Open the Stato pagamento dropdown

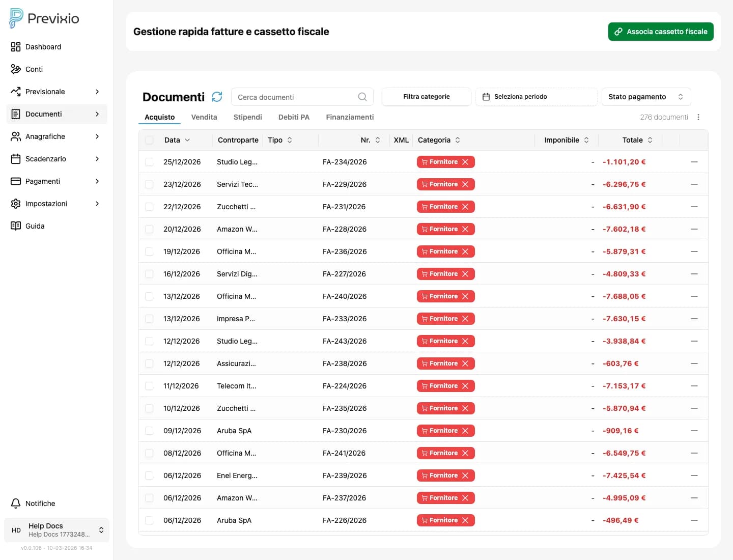point(645,97)
